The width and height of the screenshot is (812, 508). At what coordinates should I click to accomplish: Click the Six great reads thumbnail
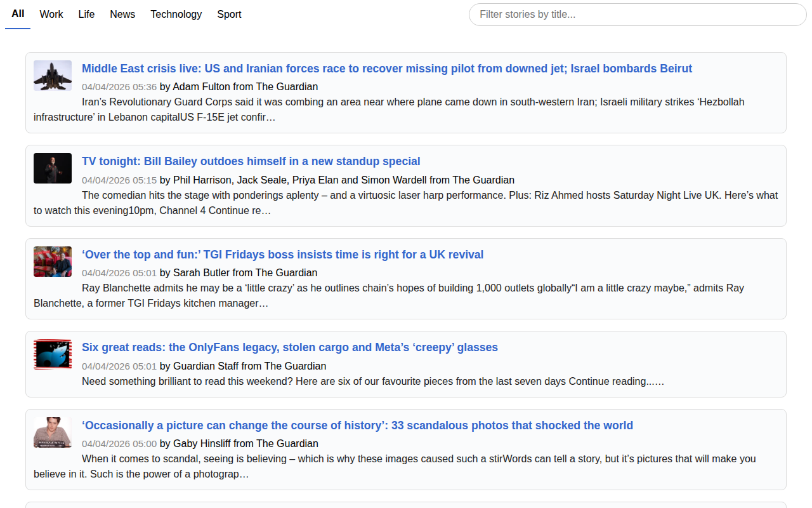click(53, 354)
